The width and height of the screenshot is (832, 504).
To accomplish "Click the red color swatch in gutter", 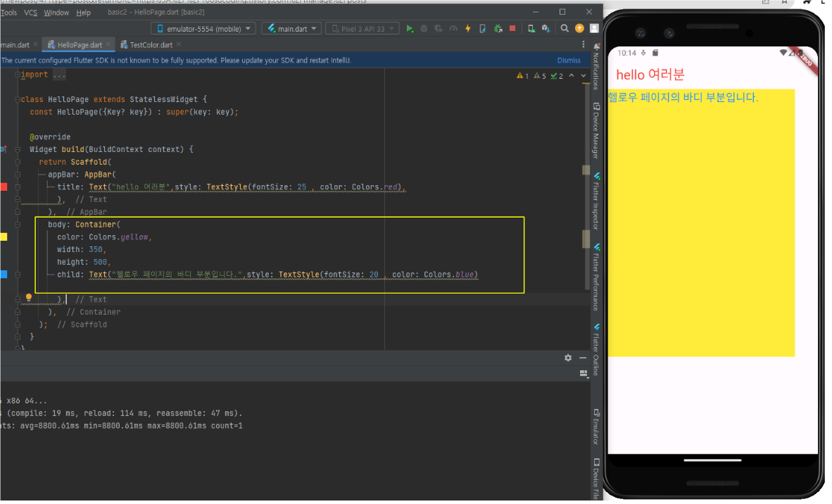I will [4, 188].
